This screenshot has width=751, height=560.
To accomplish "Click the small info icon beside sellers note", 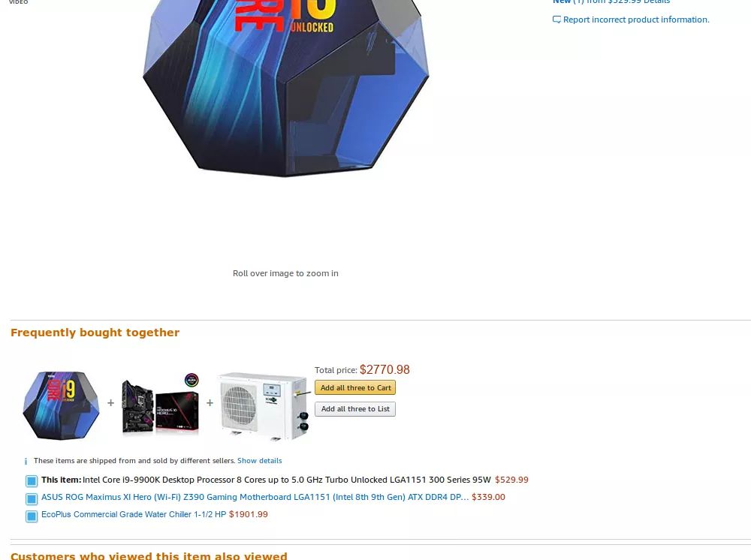I will (26, 462).
